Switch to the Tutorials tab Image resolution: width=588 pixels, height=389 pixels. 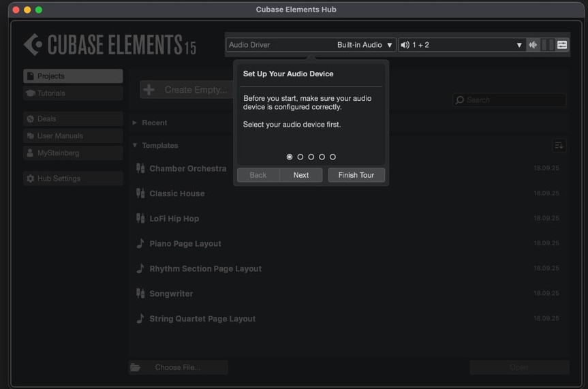[73, 93]
